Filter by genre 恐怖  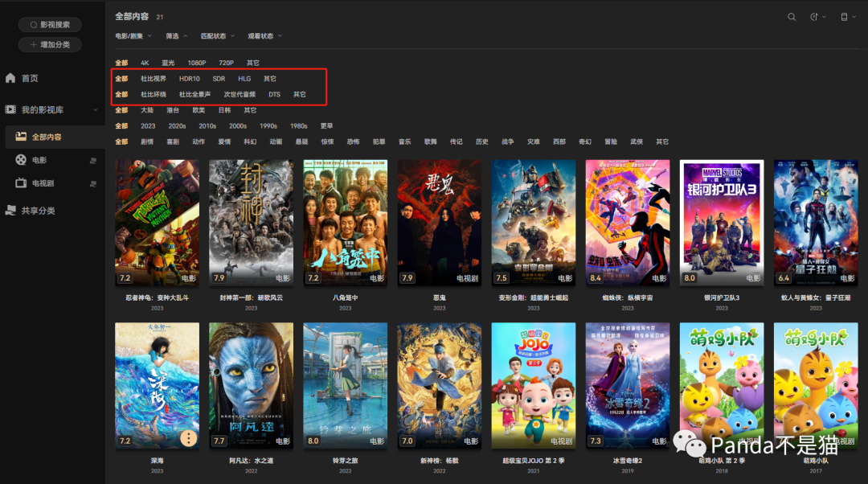(353, 142)
